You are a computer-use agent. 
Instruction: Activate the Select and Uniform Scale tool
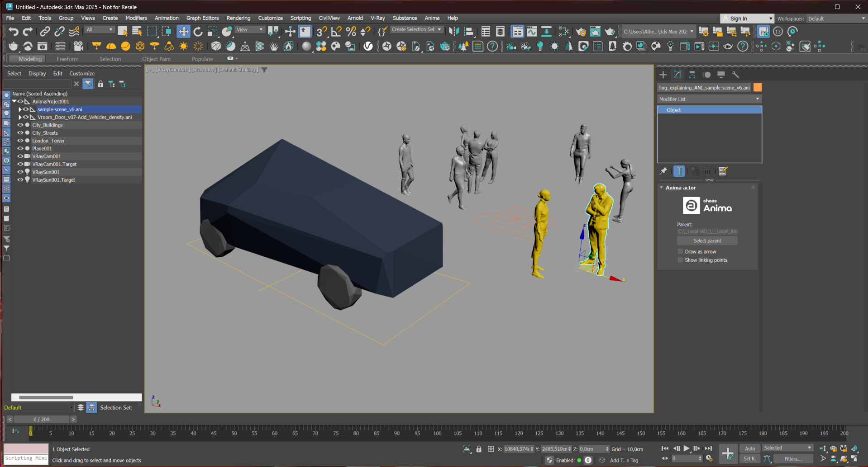(212, 31)
